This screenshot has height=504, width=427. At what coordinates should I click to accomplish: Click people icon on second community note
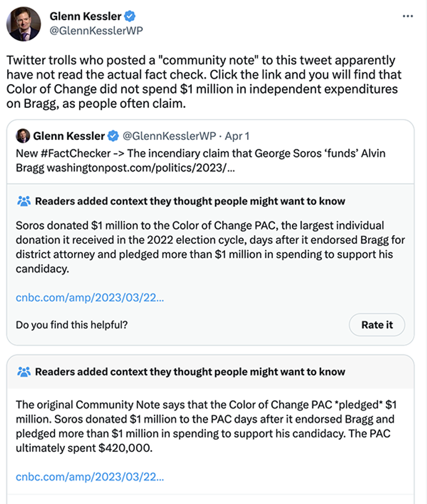click(24, 371)
